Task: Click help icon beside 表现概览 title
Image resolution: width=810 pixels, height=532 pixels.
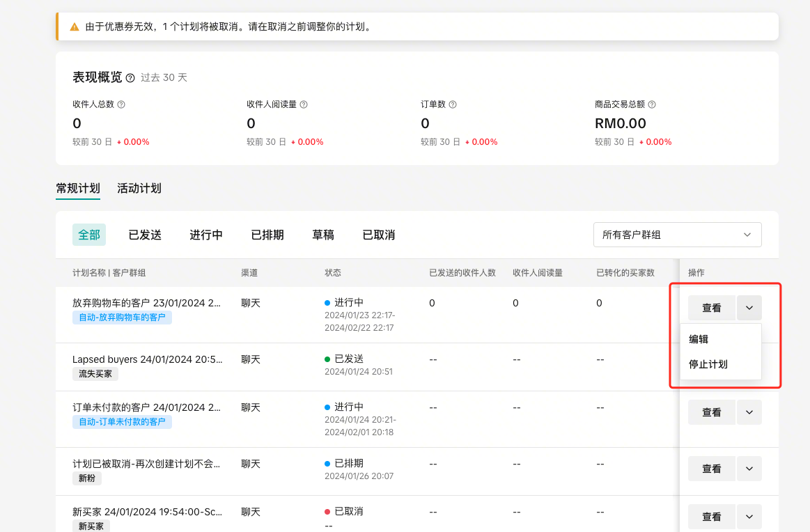Action: coord(130,78)
